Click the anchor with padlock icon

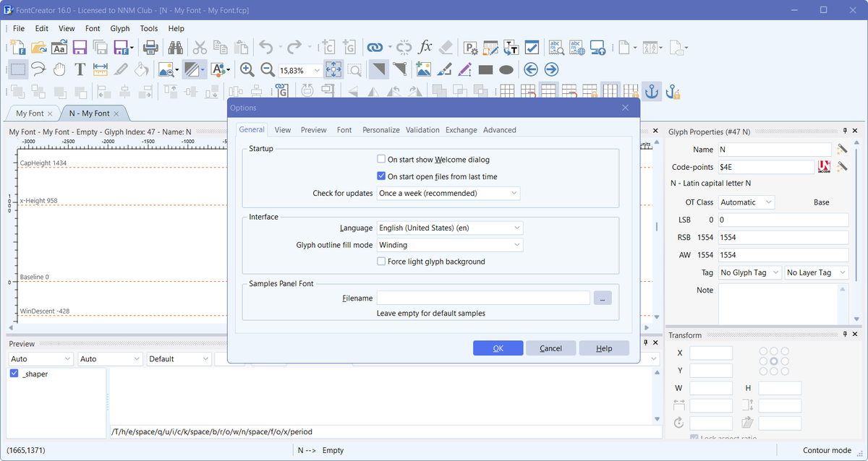pos(673,92)
